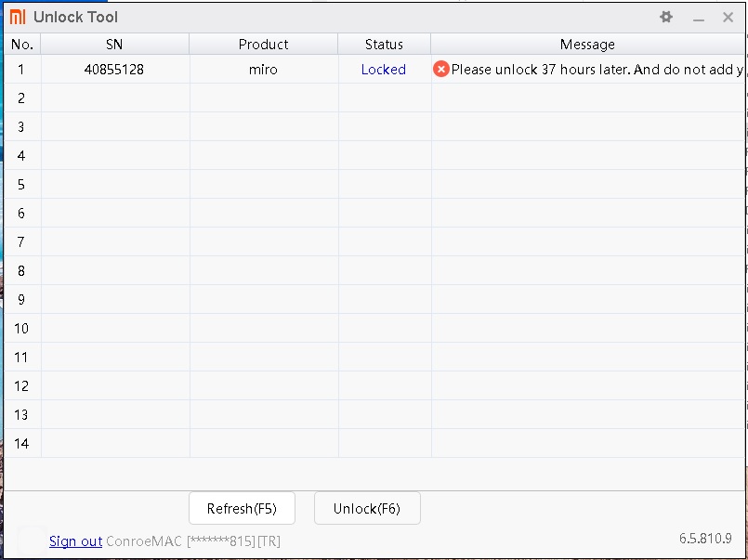
Task: Click the Unlock Tool window title
Action: [76, 18]
